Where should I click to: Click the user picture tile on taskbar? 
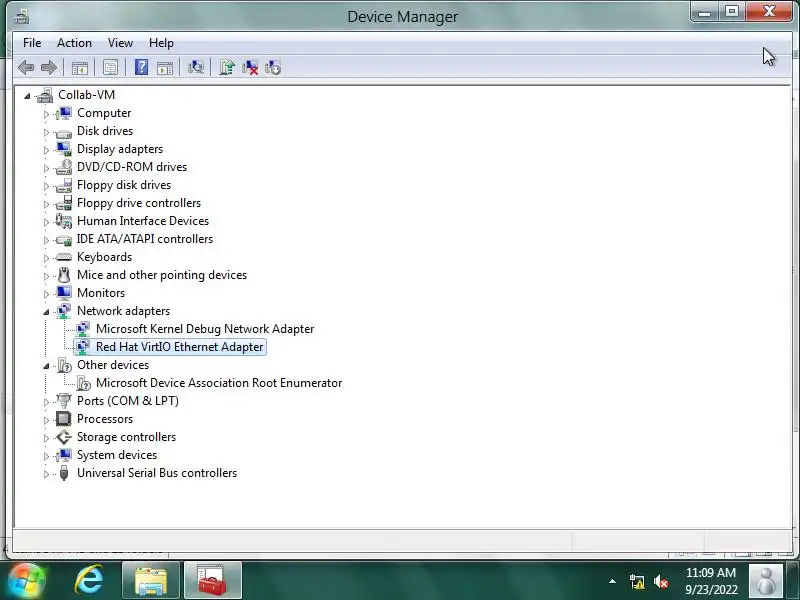pyautogui.click(x=765, y=581)
